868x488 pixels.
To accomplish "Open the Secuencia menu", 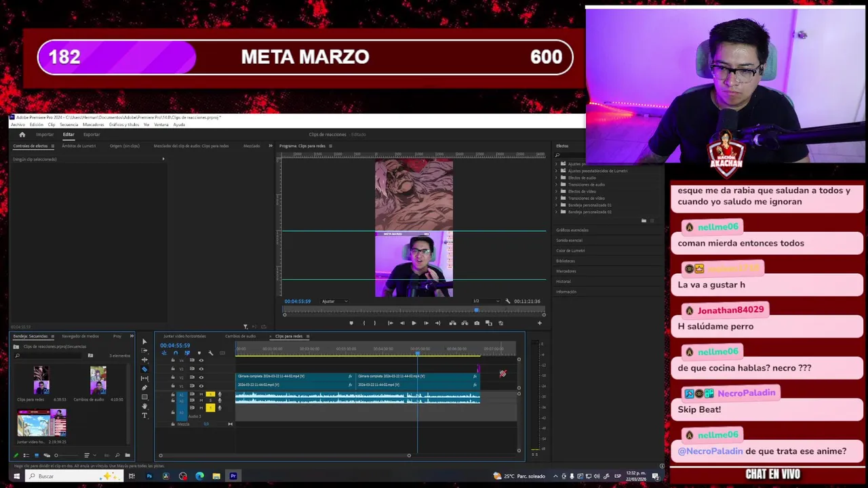I will (69, 125).
